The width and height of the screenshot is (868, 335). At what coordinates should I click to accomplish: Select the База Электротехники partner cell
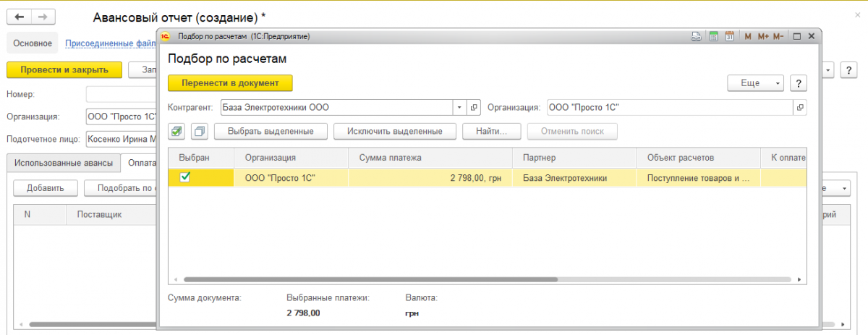tap(575, 177)
